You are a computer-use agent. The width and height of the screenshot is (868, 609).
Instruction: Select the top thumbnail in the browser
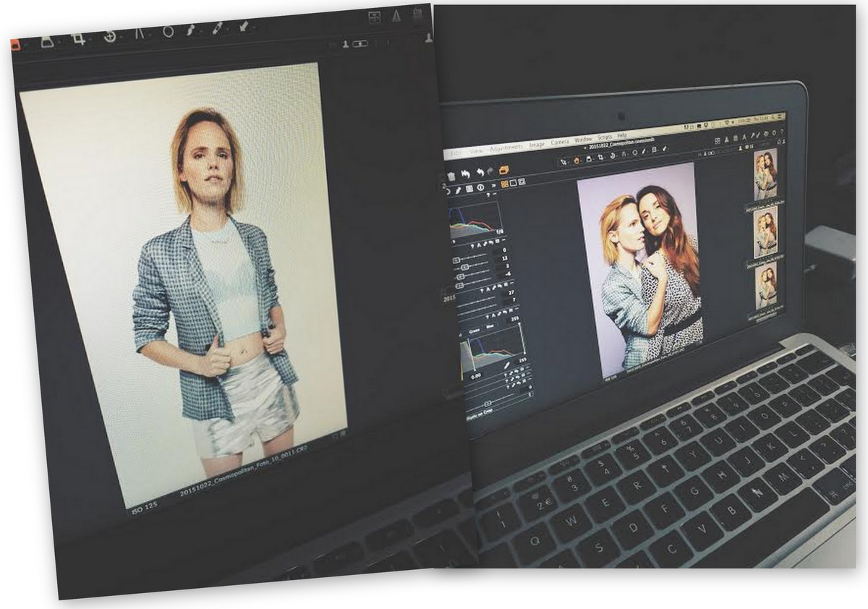(x=765, y=174)
